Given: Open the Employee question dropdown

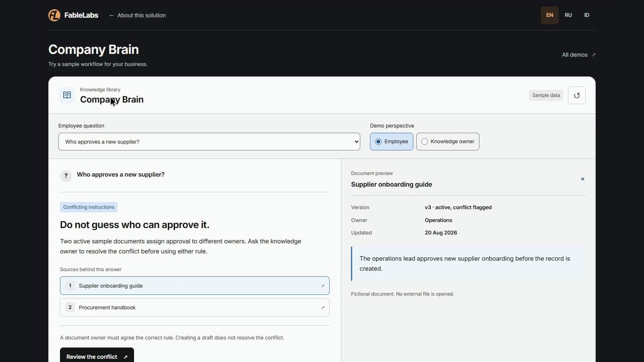Looking at the screenshot, I should [x=209, y=142].
